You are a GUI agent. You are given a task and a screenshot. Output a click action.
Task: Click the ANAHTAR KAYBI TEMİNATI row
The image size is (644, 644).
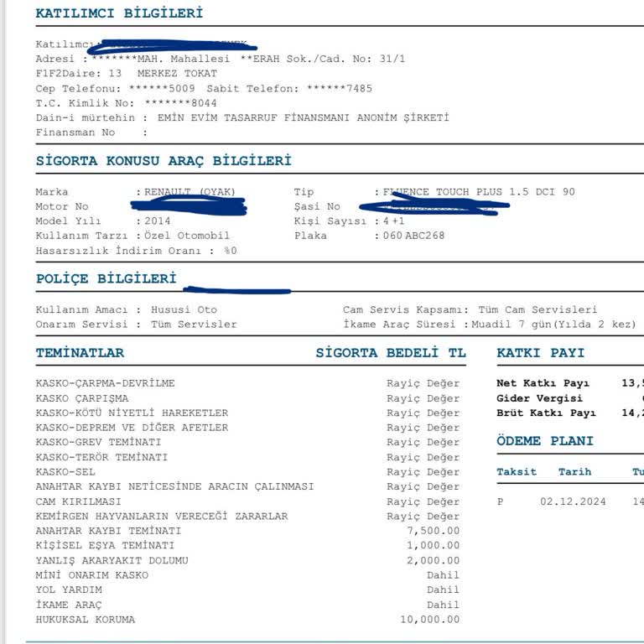coord(247,531)
